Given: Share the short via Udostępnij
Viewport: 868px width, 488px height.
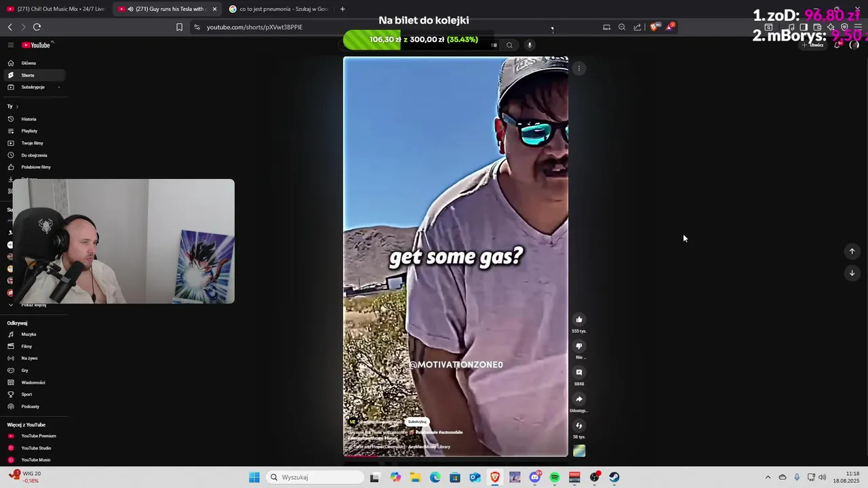Looking at the screenshot, I should point(579,399).
